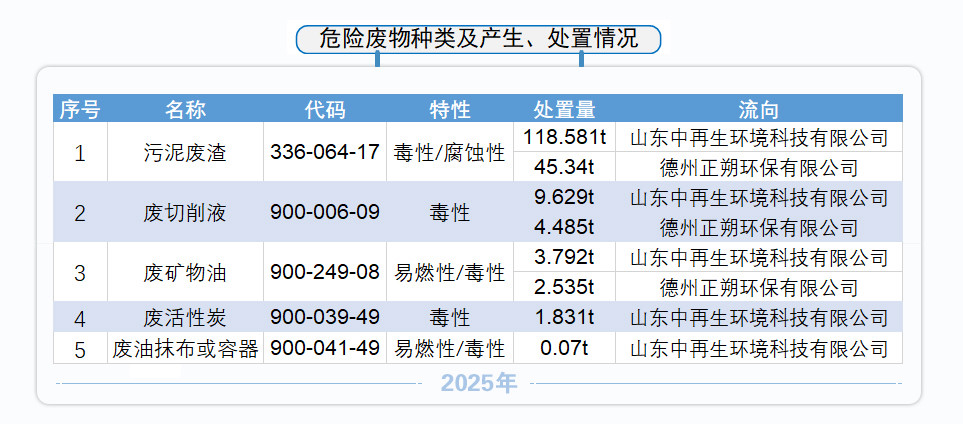
Task: Click the code 336-064-17
Action: (x=325, y=153)
